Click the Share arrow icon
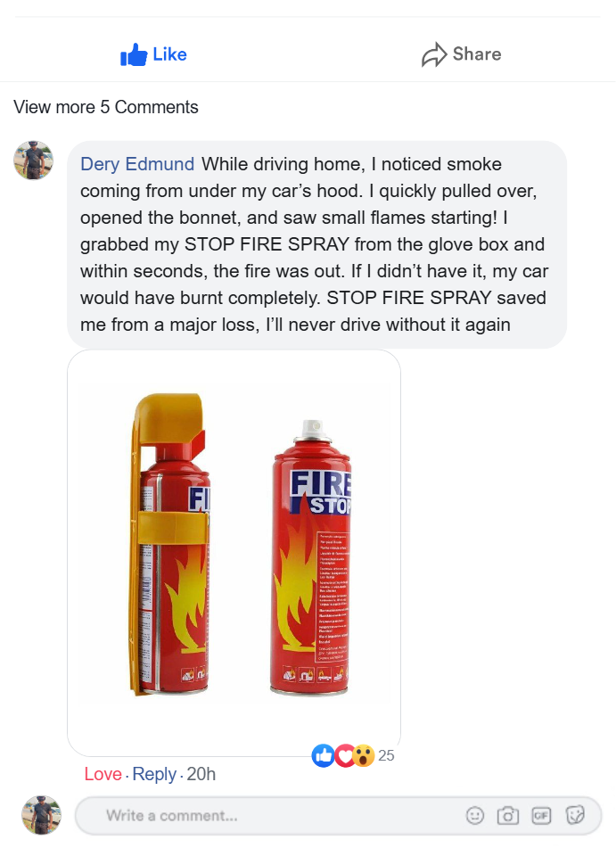The height and width of the screenshot is (848, 616). [434, 54]
